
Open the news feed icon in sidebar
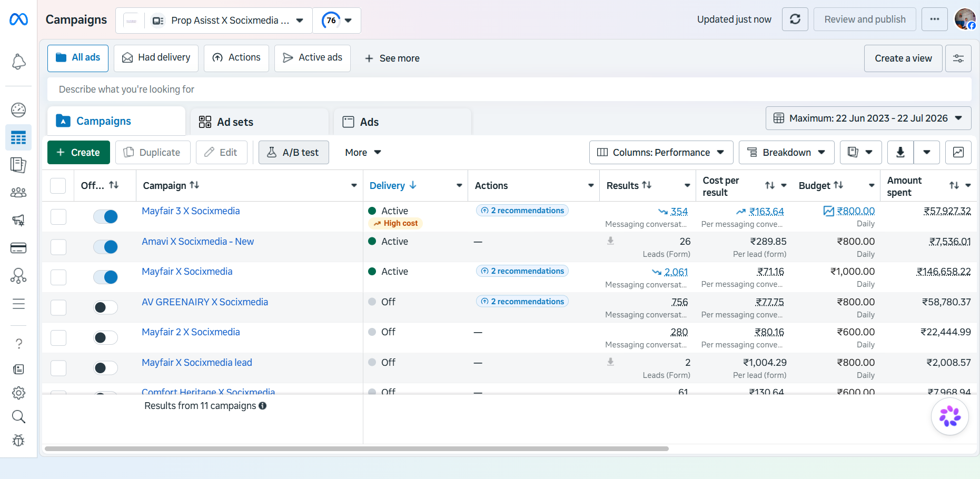pyautogui.click(x=18, y=369)
